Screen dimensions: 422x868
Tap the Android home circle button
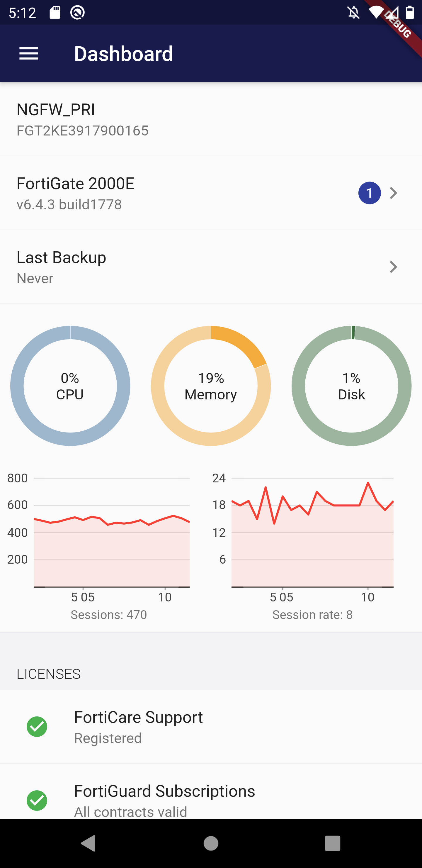point(211,843)
